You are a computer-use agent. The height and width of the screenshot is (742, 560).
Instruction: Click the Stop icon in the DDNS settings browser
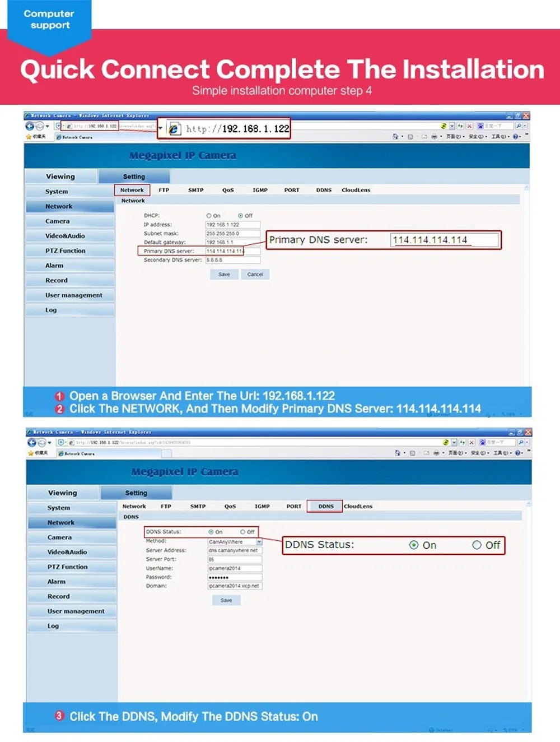click(472, 442)
